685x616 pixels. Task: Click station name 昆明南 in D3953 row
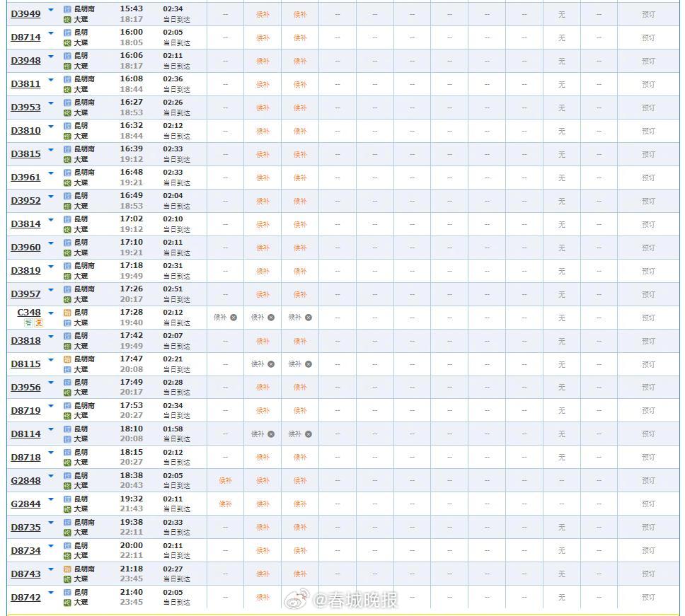click(84, 102)
